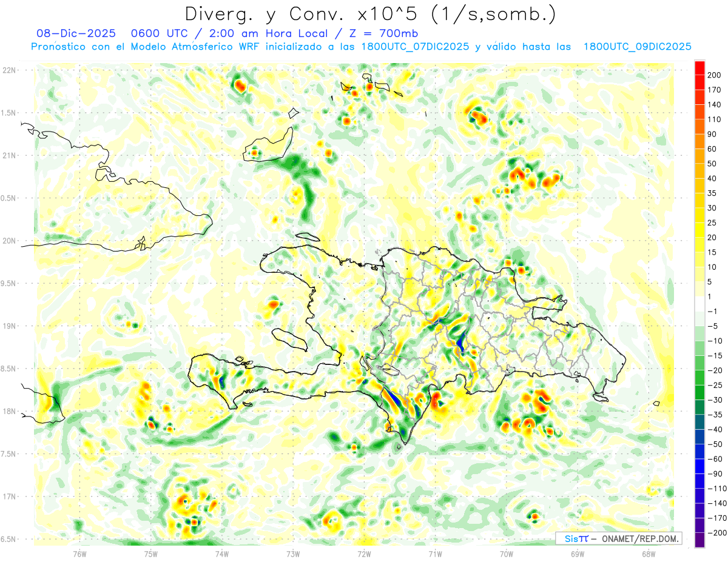Click the '22N' latitude label
This screenshot has height=562, width=728.
point(8,70)
